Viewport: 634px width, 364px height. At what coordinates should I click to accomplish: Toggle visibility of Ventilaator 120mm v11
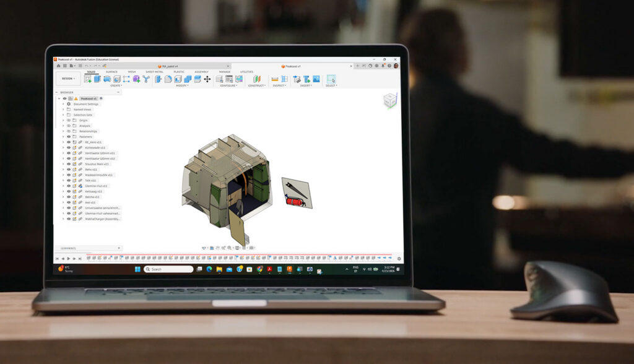coord(67,154)
